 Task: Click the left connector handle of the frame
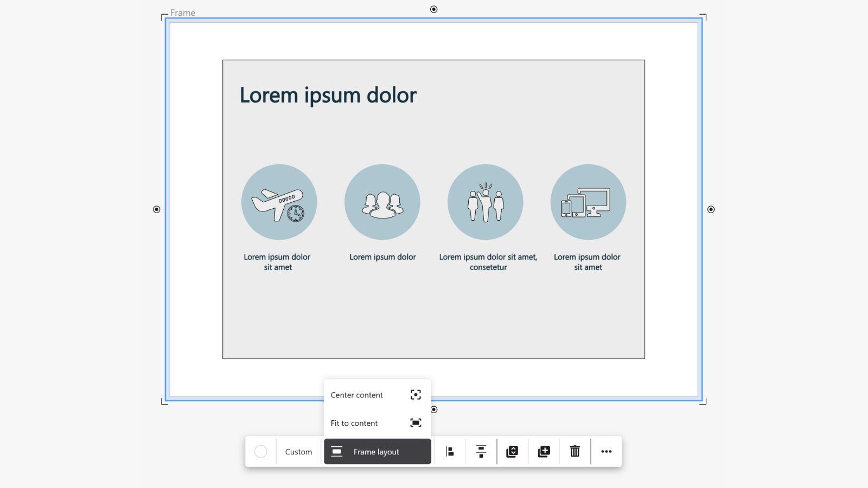tap(156, 209)
